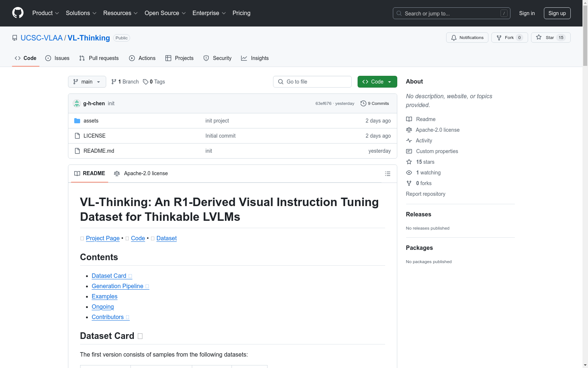Open the main branch dropdown
Viewport: 588px width, 368px height.
(87, 82)
